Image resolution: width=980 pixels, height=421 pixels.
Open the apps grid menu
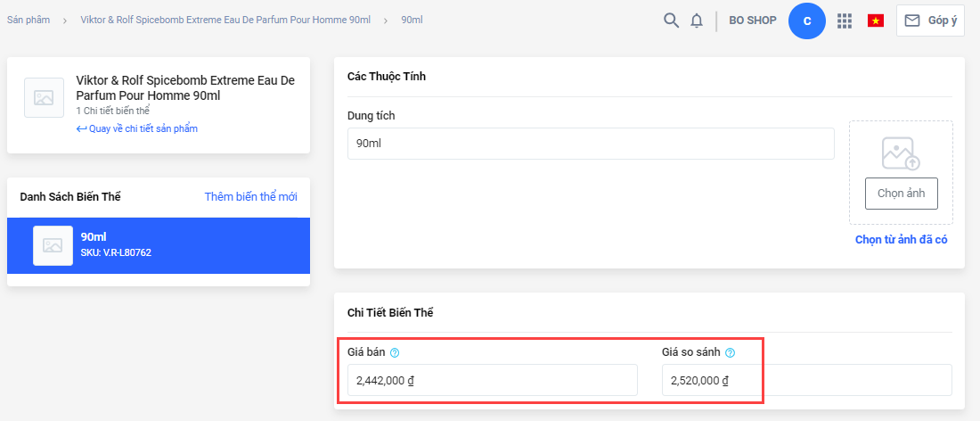click(845, 21)
